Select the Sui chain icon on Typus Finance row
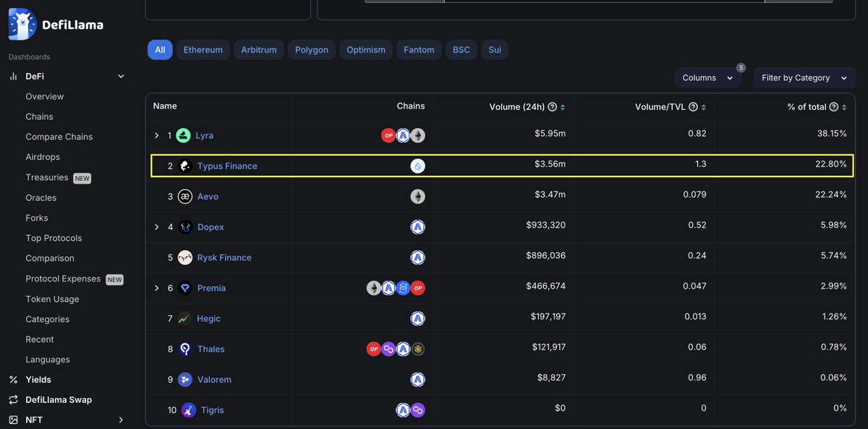Screen dimensions: 868x429 (417, 165)
